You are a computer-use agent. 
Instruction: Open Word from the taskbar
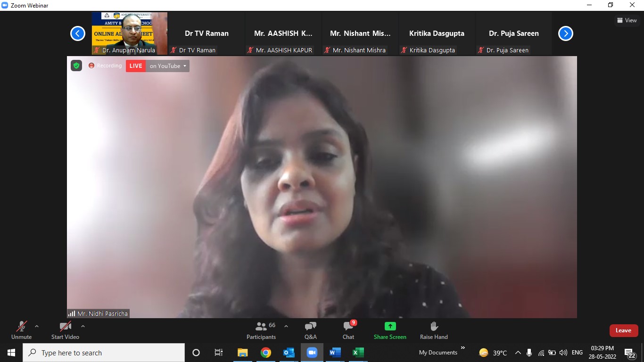tap(335, 353)
